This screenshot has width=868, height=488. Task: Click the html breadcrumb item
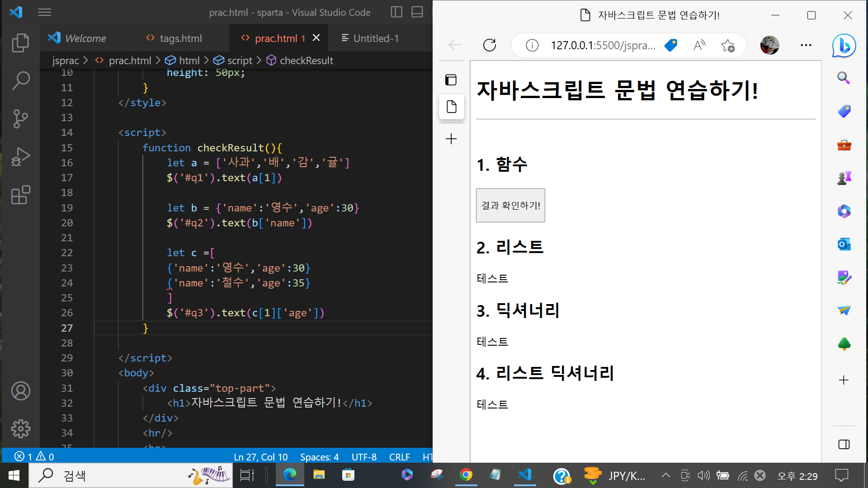183,61
